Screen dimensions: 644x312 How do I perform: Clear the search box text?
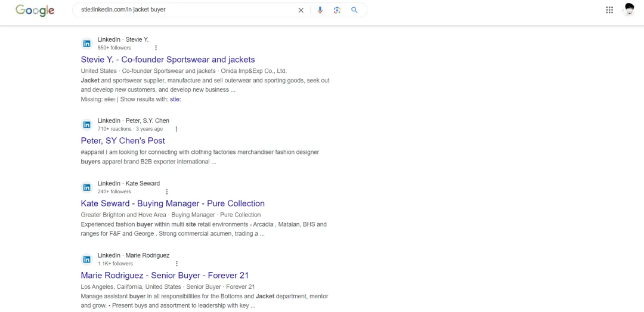point(301,10)
